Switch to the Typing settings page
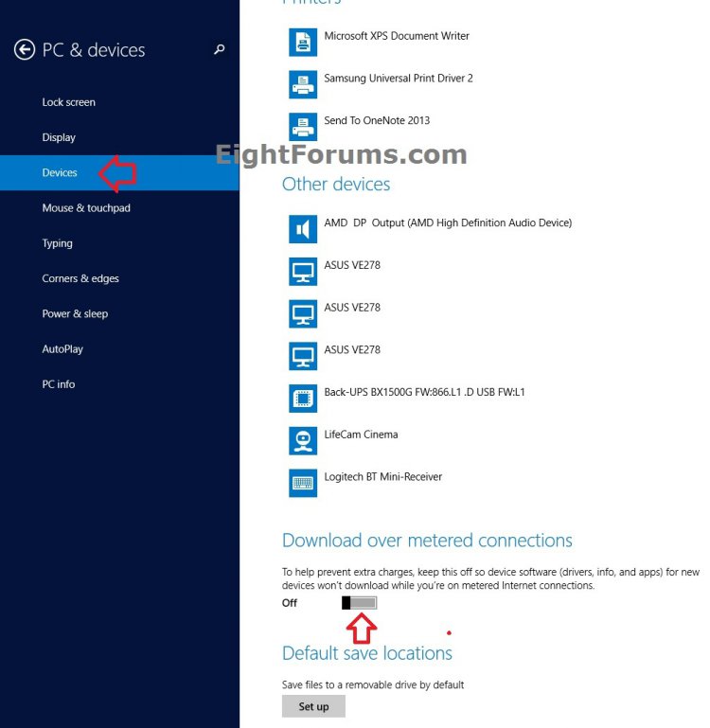 [x=57, y=243]
